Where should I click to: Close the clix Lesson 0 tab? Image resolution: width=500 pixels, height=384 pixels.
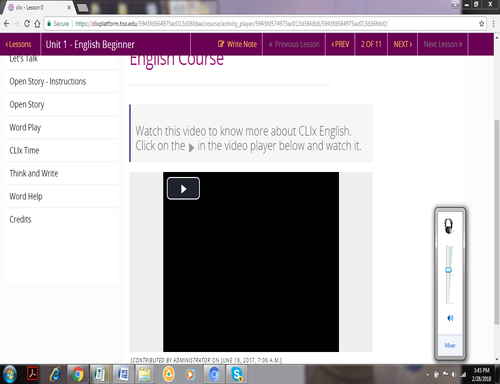(x=69, y=7)
